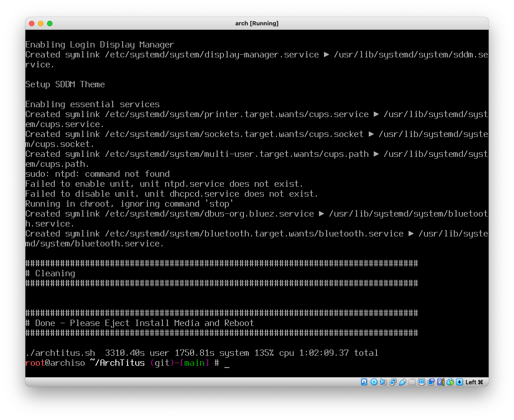Click the audio settings status icon
This screenshot has height=420, width=514.
383,382
